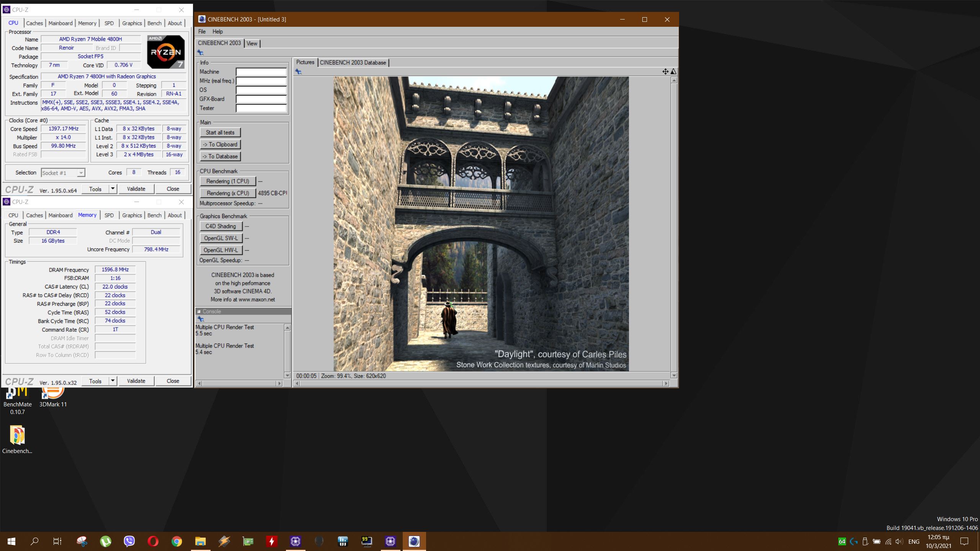Click into the OS input field
This screenshot has width=980, height=551.
pos(261,90)
